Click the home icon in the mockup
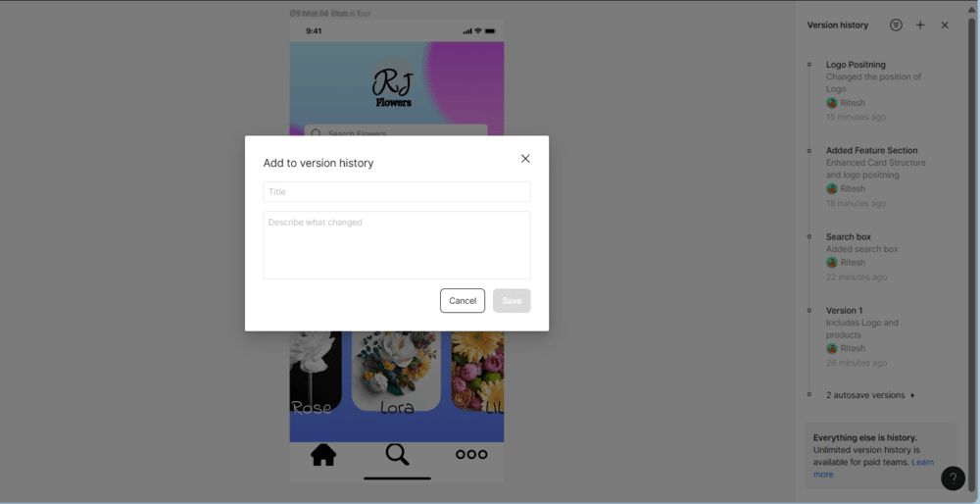980x504 pixels. click(323, 455)
